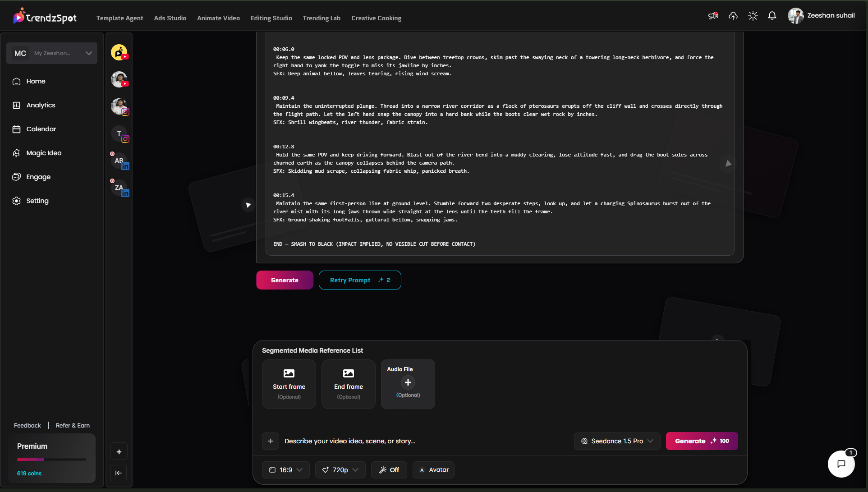Go to Home in sidebar

(36, 81)
